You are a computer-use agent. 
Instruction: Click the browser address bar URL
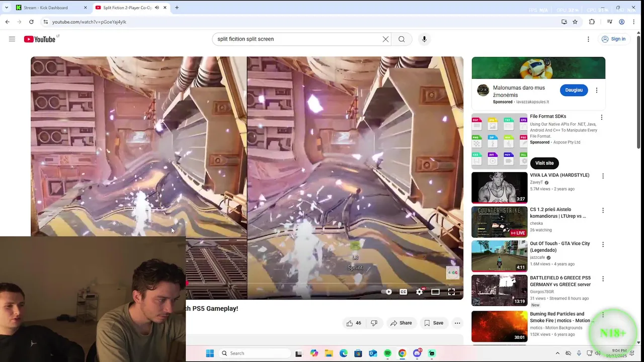point(89,22)
